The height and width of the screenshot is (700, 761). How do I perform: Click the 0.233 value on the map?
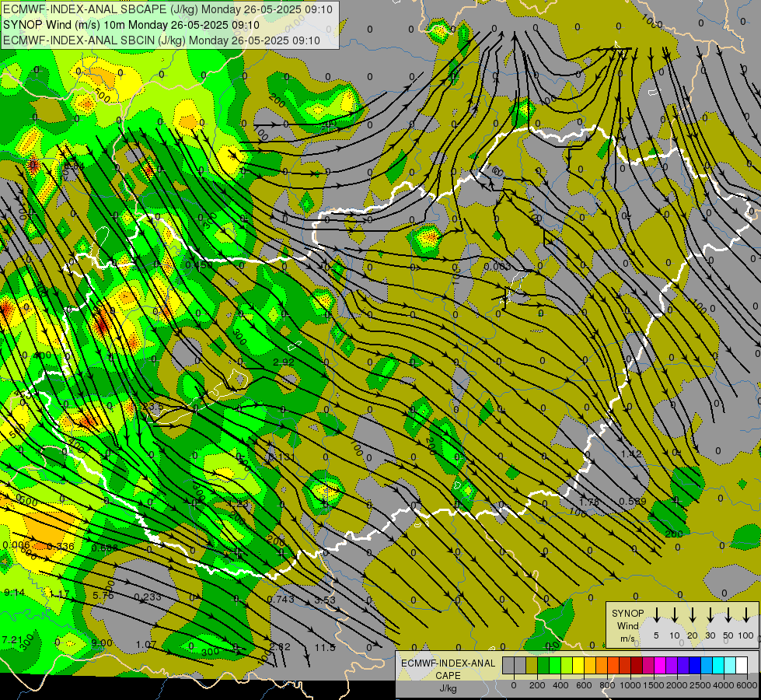pyautogui.click(x=148, y=597)
